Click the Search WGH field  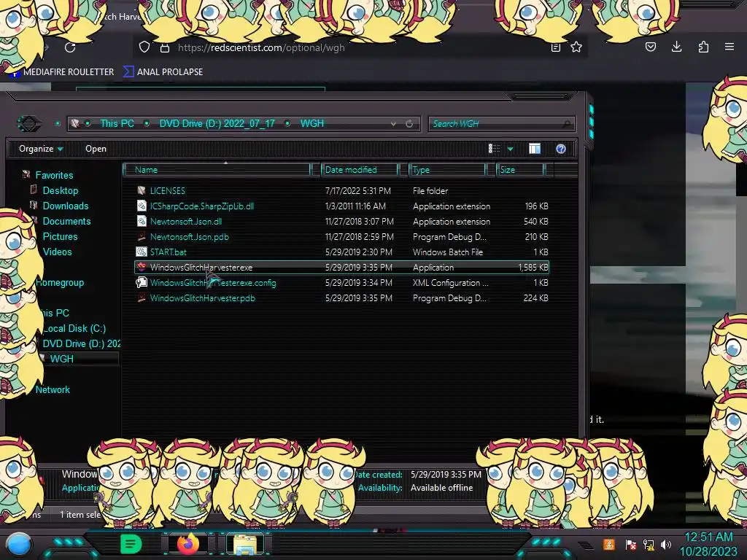pyautogui.click(x=502, y=124)
